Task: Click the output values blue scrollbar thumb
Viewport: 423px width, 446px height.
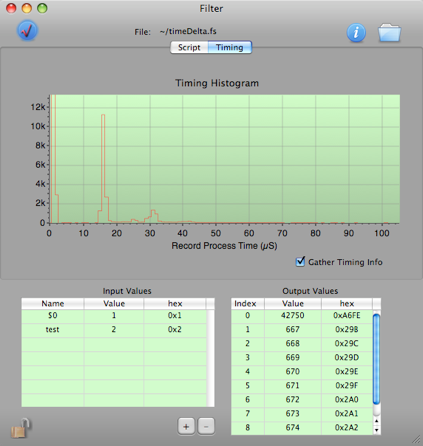Action: coord(377,359)
